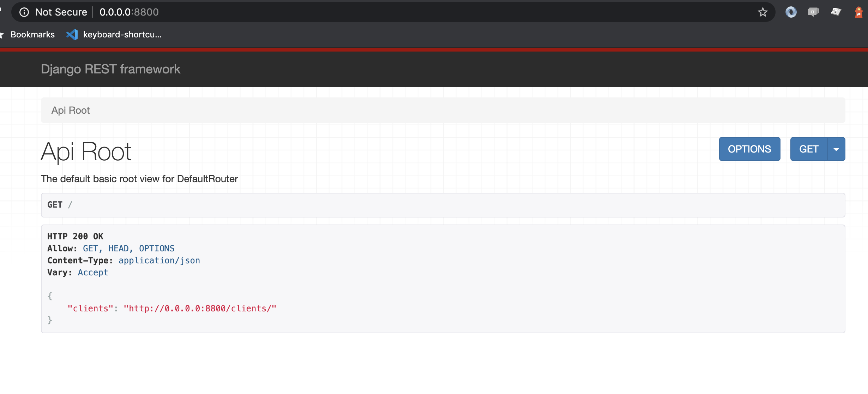This screenshot has height=394, width=868.
Task: Go to Django REST framework brand link
Action: (110, 69)
